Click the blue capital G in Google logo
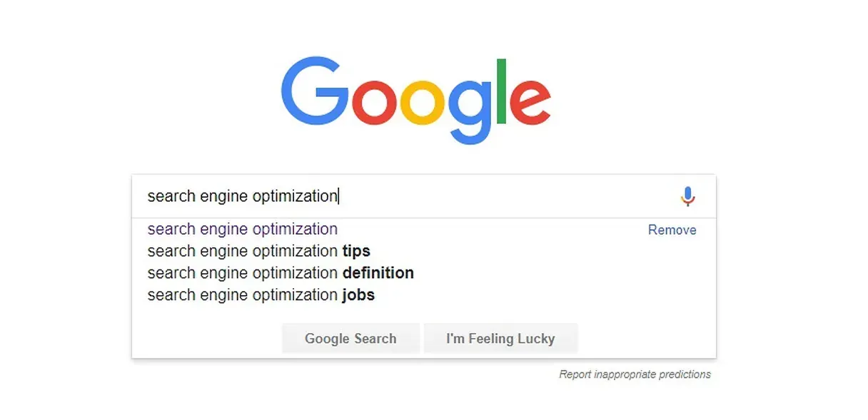 coord(311,92)
